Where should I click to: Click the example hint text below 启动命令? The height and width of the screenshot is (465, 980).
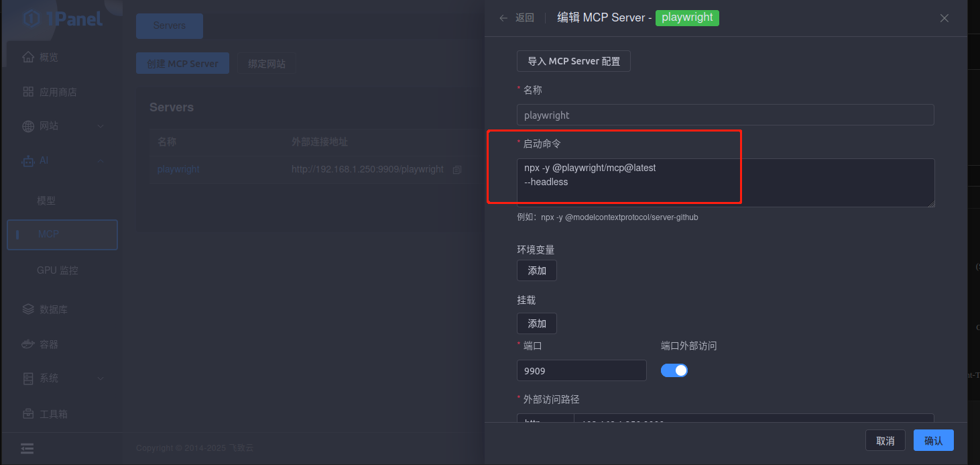607,217
